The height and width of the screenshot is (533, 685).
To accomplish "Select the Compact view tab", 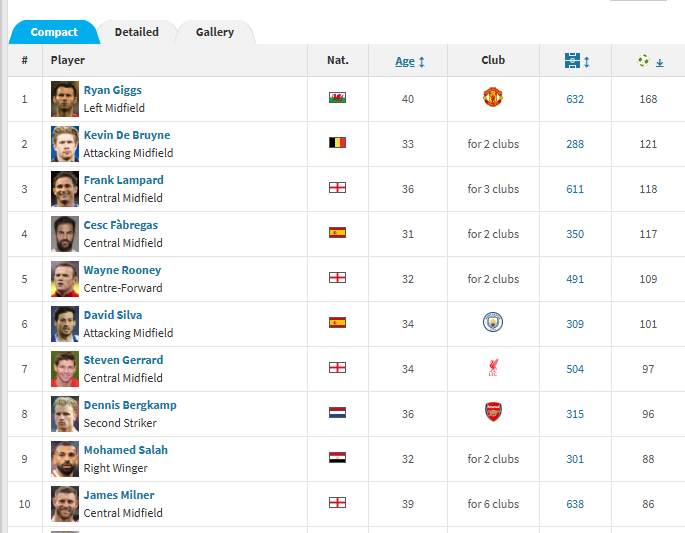I will 54,32.
